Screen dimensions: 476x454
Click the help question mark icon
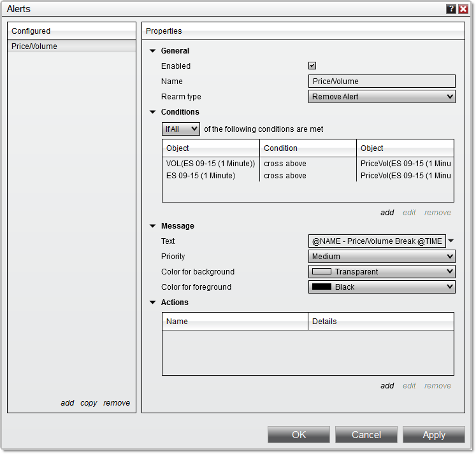(x=451, y=9)
